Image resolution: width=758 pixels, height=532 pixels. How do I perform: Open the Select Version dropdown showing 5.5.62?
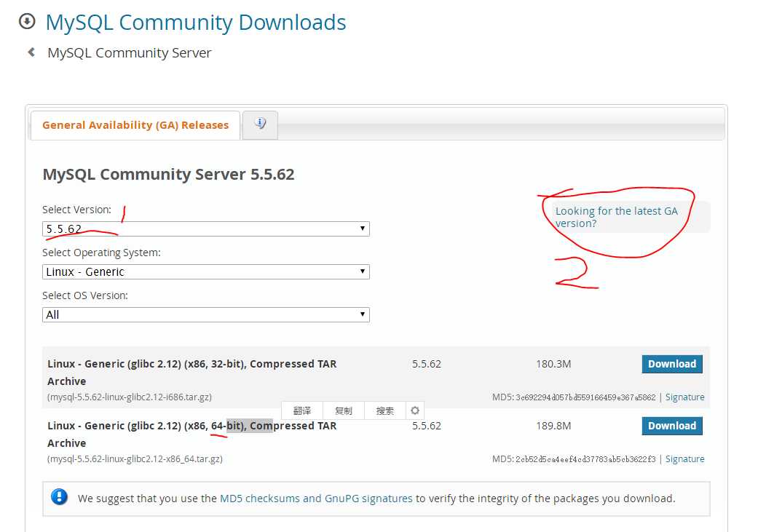click(x=206, y=229)
